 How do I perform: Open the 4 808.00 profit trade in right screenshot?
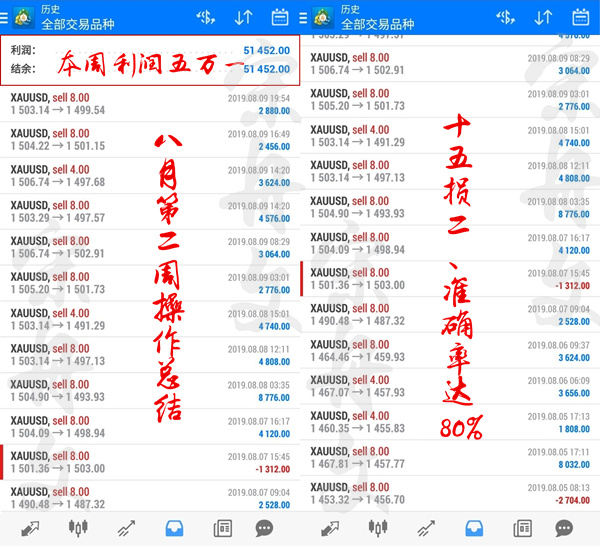(x=450, y=171)
